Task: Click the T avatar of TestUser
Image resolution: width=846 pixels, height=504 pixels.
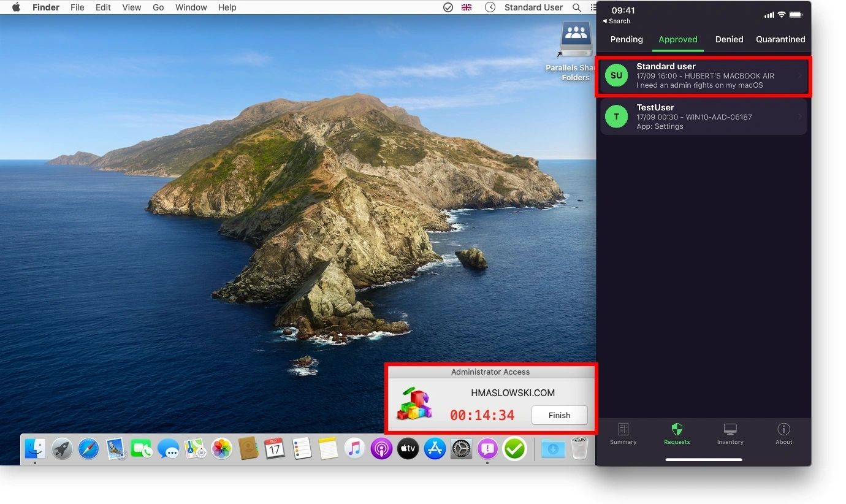Action: tap(617, 117)
